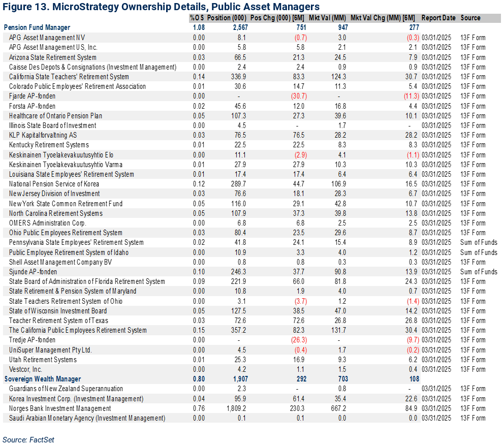
Task: Click Fjarde AP-fonden position change (30.7)
Action: pos(299,96)
